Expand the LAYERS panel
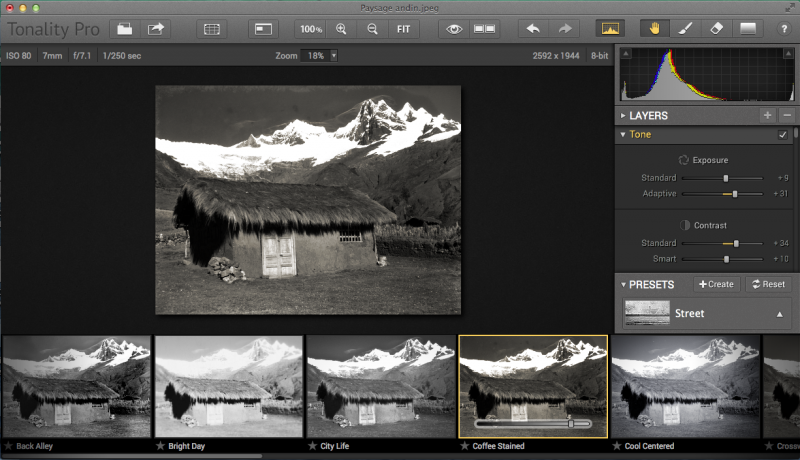 pyautogui.click(x=623, y=116)
